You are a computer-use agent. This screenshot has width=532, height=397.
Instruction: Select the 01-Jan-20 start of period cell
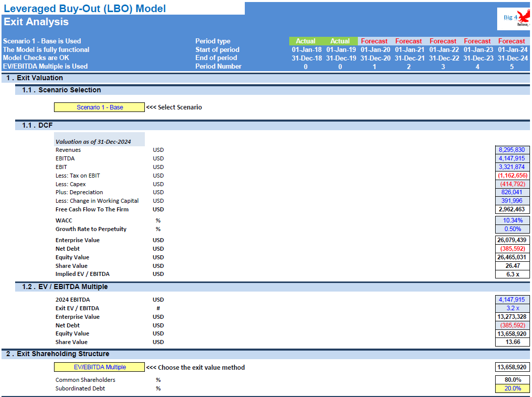pyautogui.click(x=375, y=50)
